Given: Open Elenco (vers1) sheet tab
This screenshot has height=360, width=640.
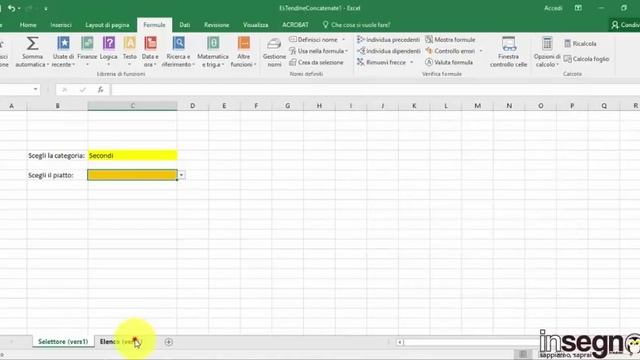Looking at the screenshot, I should pos(120,342).
